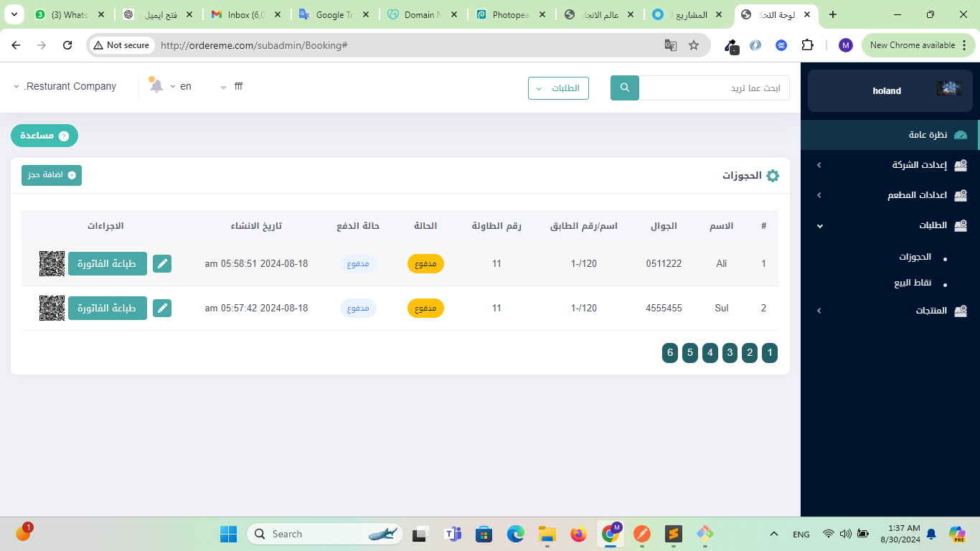Open the QR code for Ali's booking
The image size is (980, 551).
pyautogui.click(x=52, y=264)
